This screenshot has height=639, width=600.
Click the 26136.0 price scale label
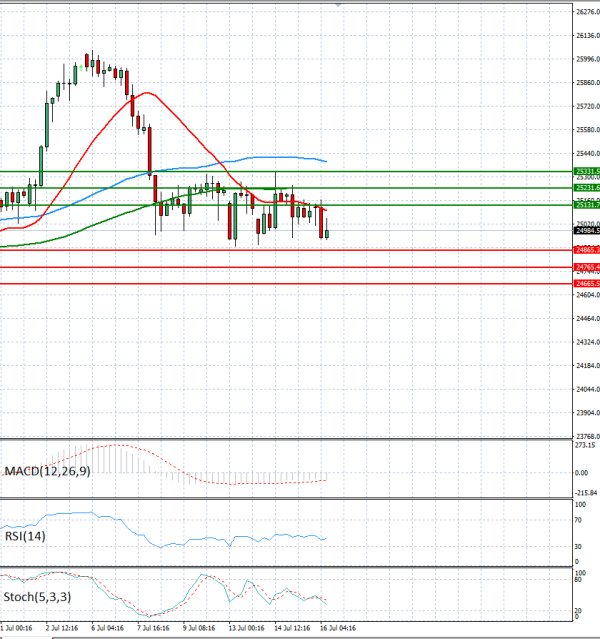(588, 36)
